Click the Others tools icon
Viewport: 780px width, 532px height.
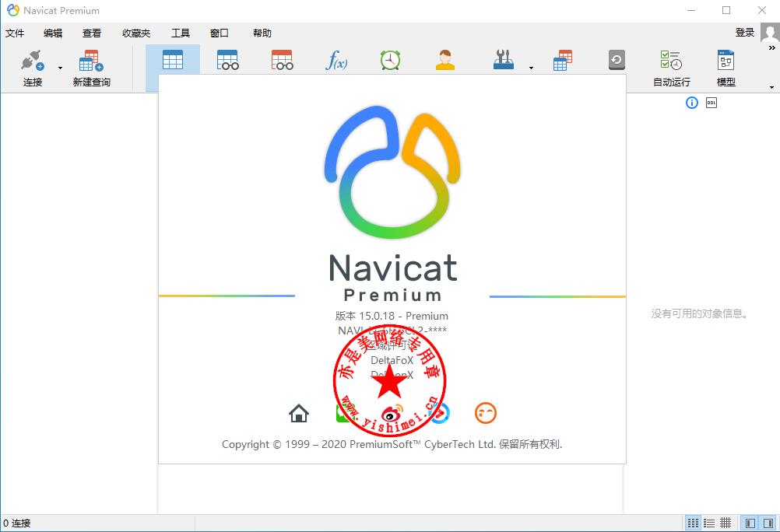[504, 60]
